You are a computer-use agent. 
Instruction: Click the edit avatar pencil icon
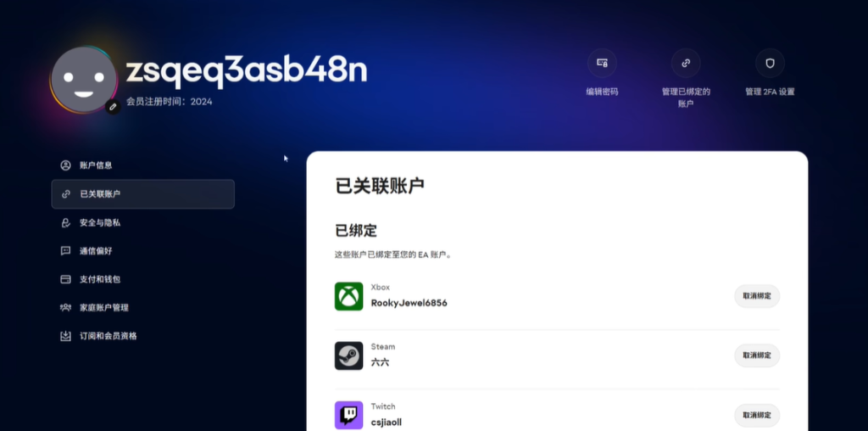coord(112,107)
